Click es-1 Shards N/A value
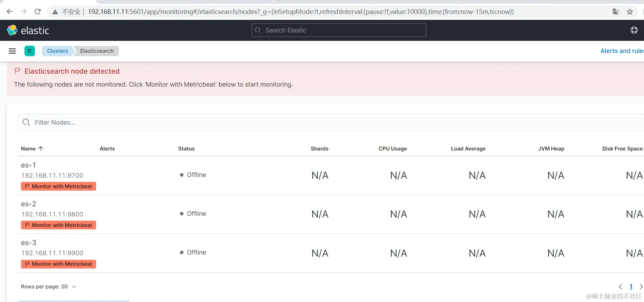The image size is (644, 302). [320, 176]
